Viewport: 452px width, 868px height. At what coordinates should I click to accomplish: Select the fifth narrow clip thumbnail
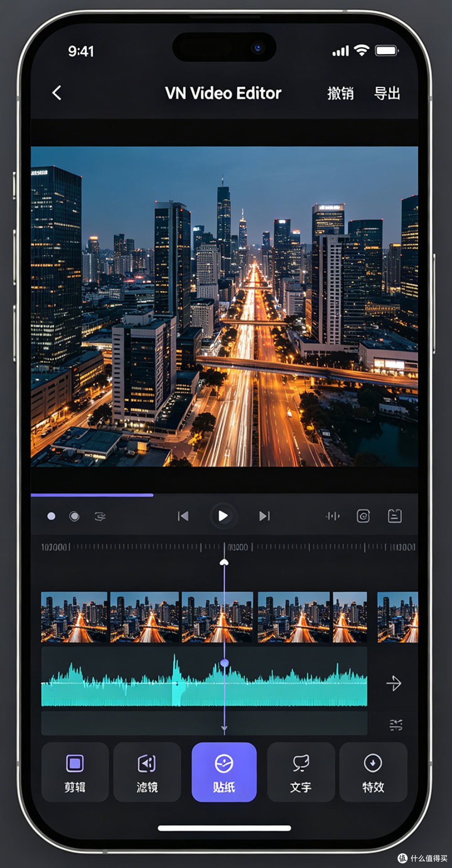[x=350, y=617]
